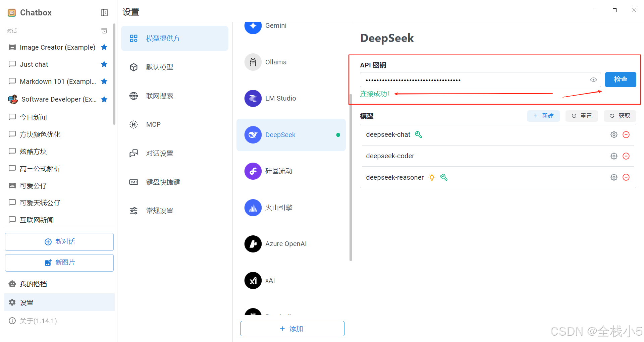The width and height of the screenshot is (644, 342).
Task: Click the reasoning lightbulb icon on deepseek-reasoner
Action: tap(432, 177)
